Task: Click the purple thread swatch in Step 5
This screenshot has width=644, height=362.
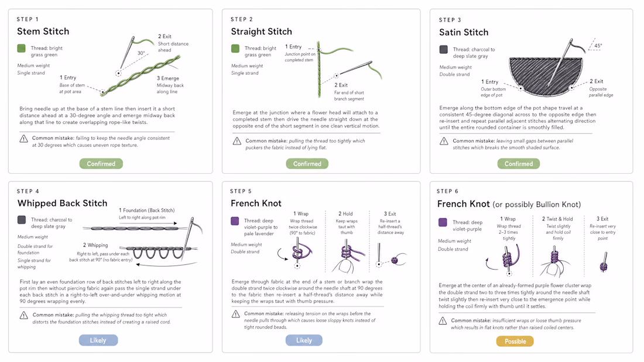Action: click(235, 221)
